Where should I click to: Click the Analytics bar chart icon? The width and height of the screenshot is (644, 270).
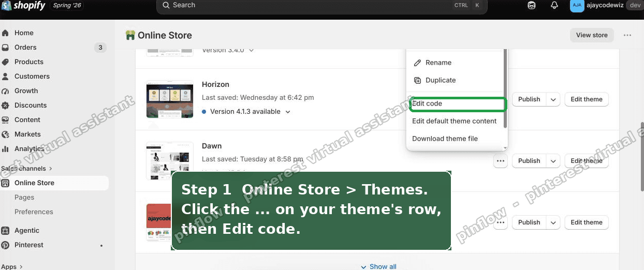[6, 148]
